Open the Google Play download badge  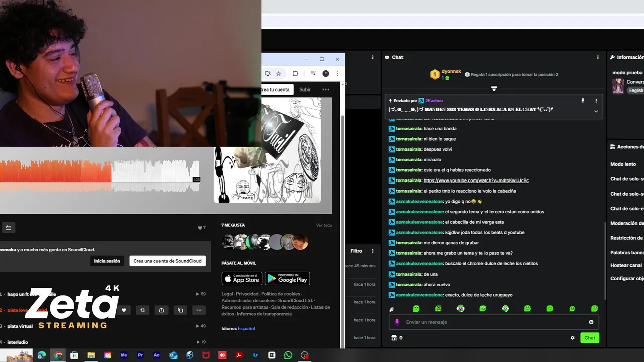point(287,278)
